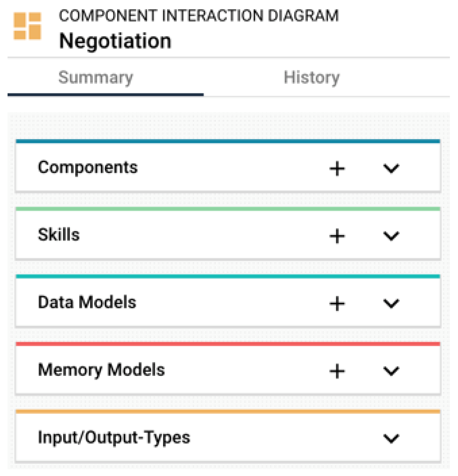Viewport: 458px width, 476px height.
Task: Click the red color bar above Memory Models
Action: pyautogui.click(x=228, y=344)
